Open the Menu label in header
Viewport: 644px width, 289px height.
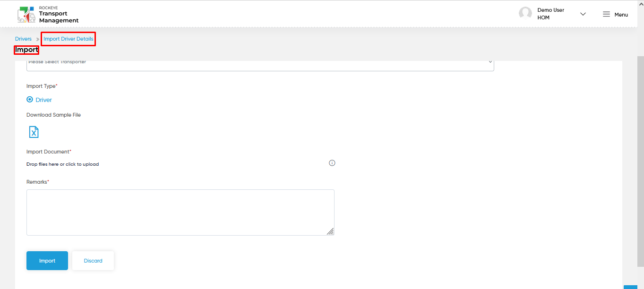pyautogui.click(x=621, y=15)
